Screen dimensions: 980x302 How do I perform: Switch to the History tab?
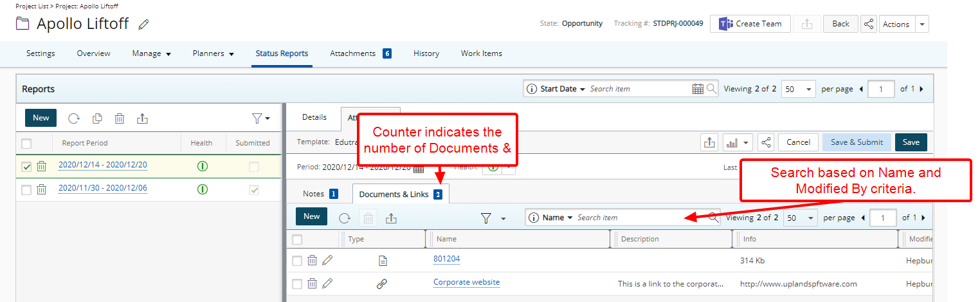pos(426,53)
